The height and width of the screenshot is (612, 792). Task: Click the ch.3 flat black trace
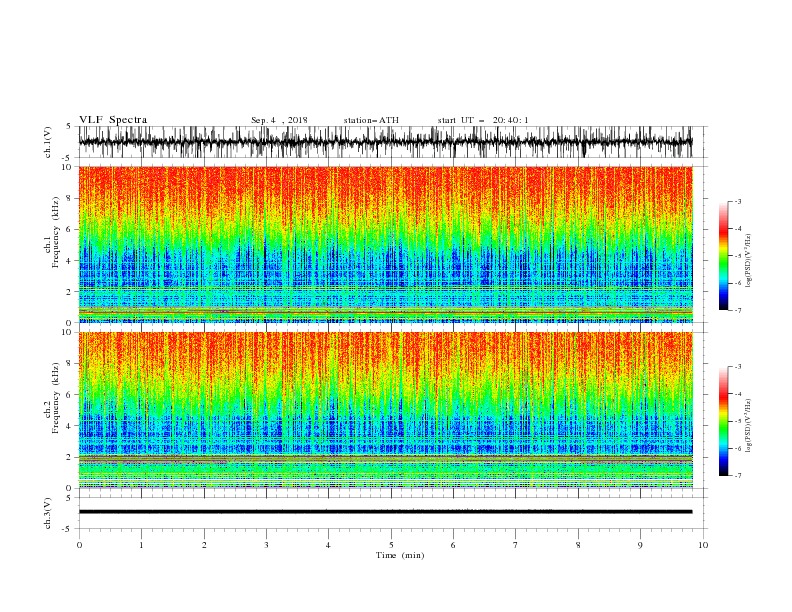click(x=385, y=512)
